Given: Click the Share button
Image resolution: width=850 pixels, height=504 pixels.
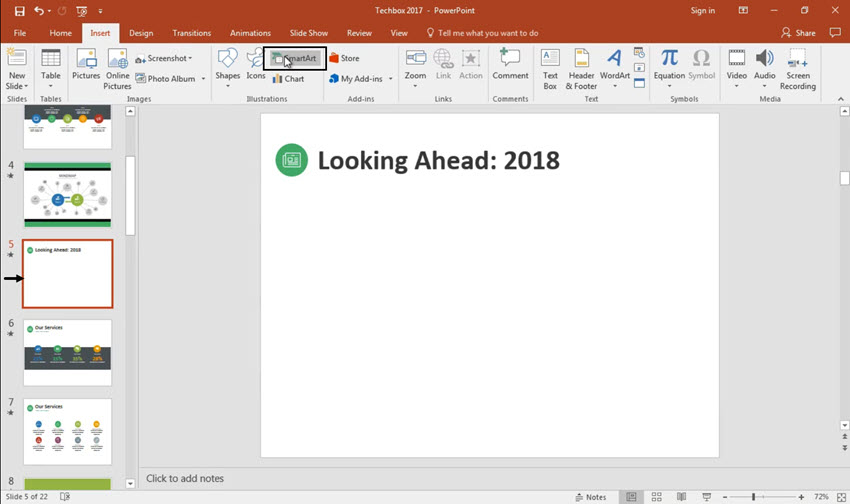Looking at the screenshot, I should tap(798, 33).
